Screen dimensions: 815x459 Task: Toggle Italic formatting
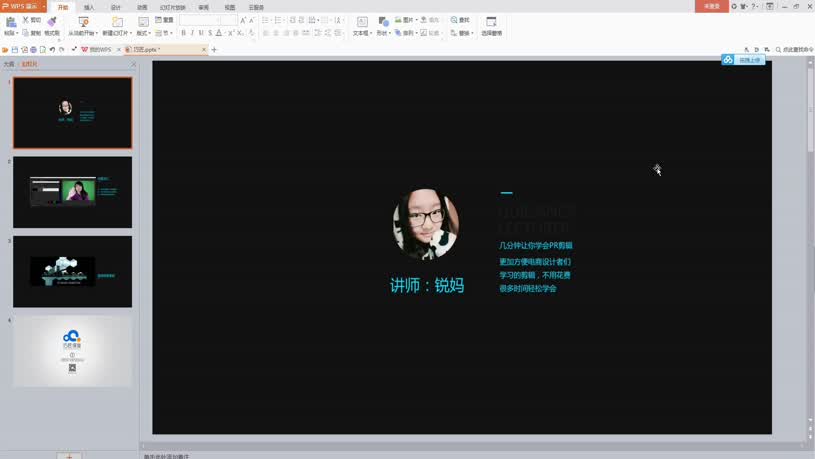point(192,33)
